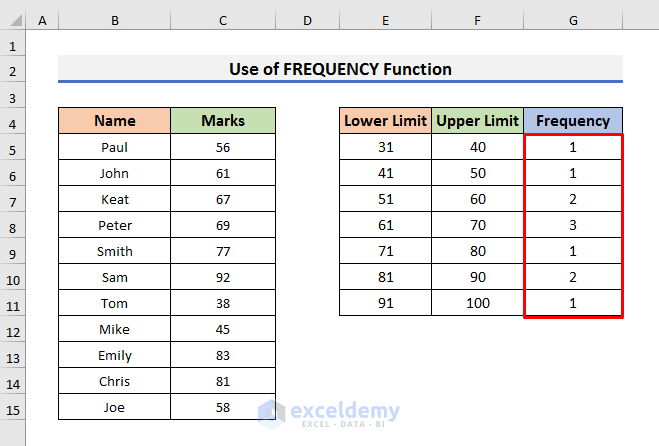The height and width of the screenshot is (446, 659).
Task: Click the Upper Limit header cell
Action: (477, 121)
